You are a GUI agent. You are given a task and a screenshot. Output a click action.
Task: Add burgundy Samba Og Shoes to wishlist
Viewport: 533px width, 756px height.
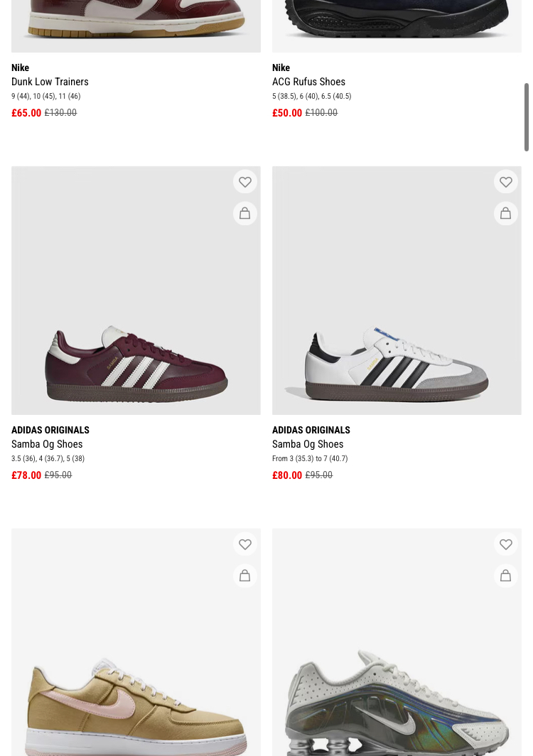click(245, 182)
